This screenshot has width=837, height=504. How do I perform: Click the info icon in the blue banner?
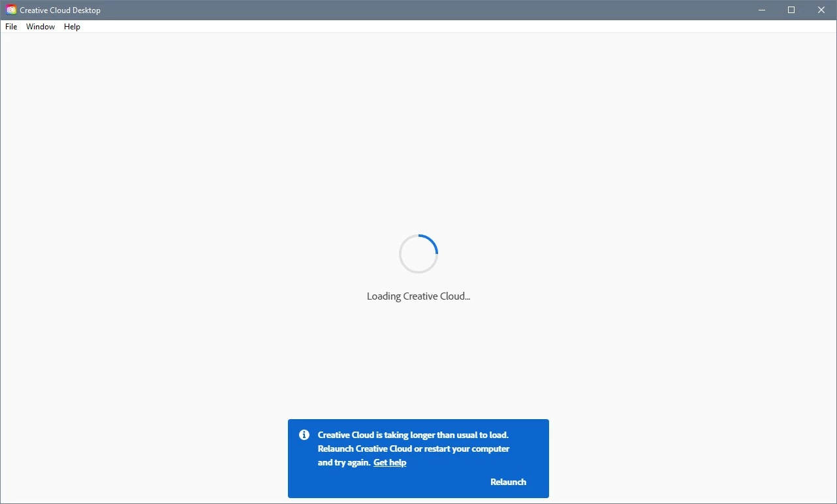pyautogui.click(x=304, y=435)
